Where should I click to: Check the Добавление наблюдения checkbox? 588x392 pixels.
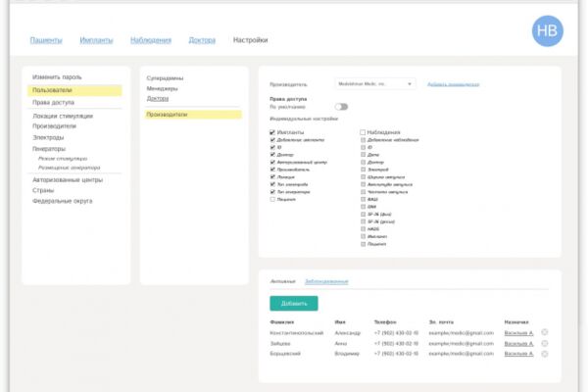(x=363, y=140)
